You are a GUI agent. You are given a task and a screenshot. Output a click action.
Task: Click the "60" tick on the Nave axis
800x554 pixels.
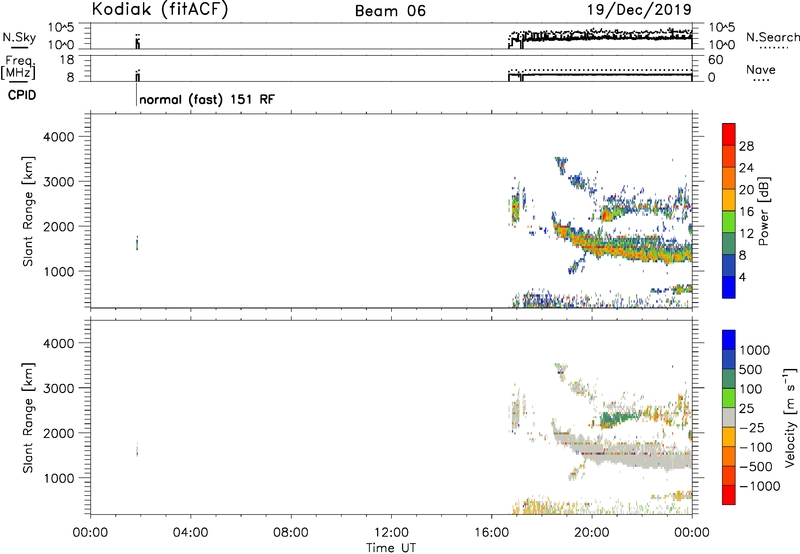pos(716,60)
